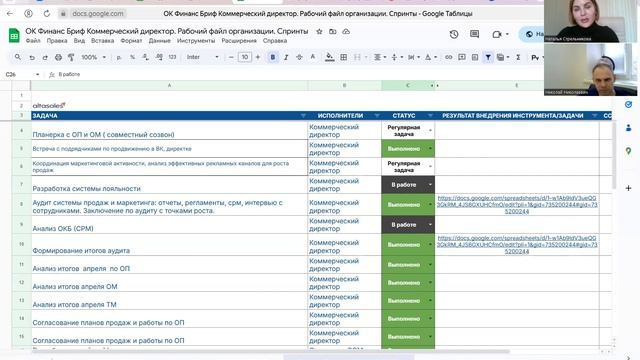Open fill color picker

(329, 58)
